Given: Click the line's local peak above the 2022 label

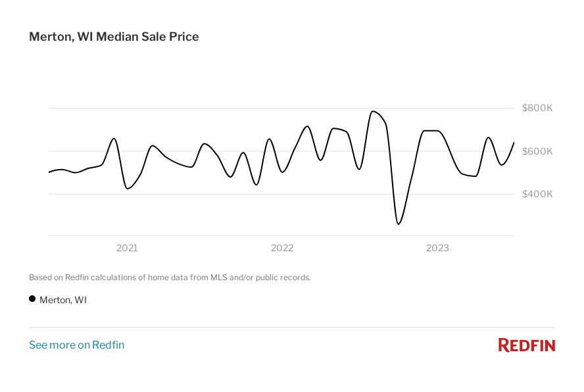Looking at the screenshot, I should (269, 139).
